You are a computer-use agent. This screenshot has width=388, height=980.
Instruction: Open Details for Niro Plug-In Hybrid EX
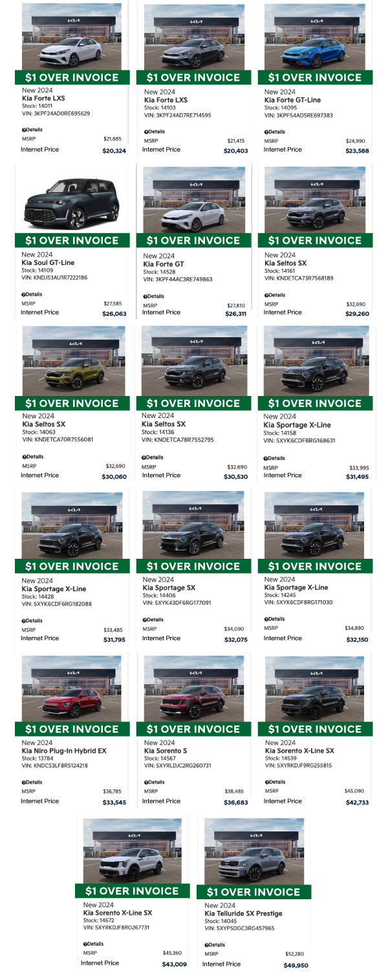[x=32, y=782]
